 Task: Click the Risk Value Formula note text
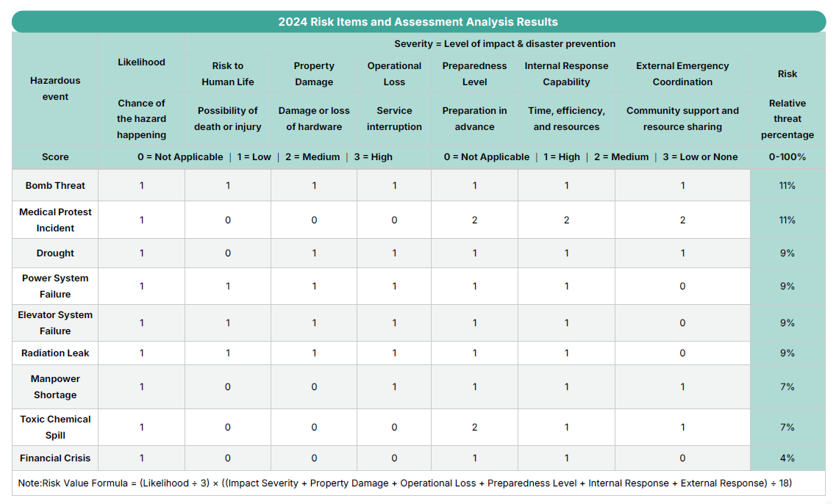click(404, 483)
